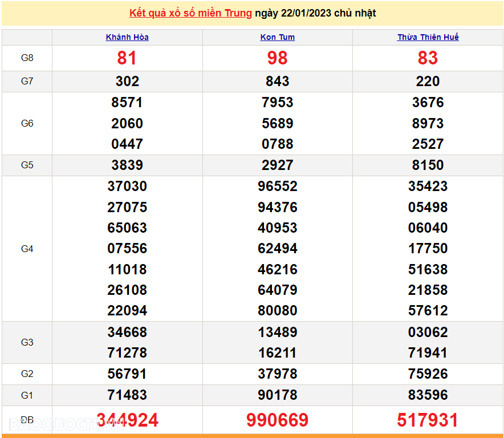Select Kon Tum G8 result 98

(x=278, y=58)
